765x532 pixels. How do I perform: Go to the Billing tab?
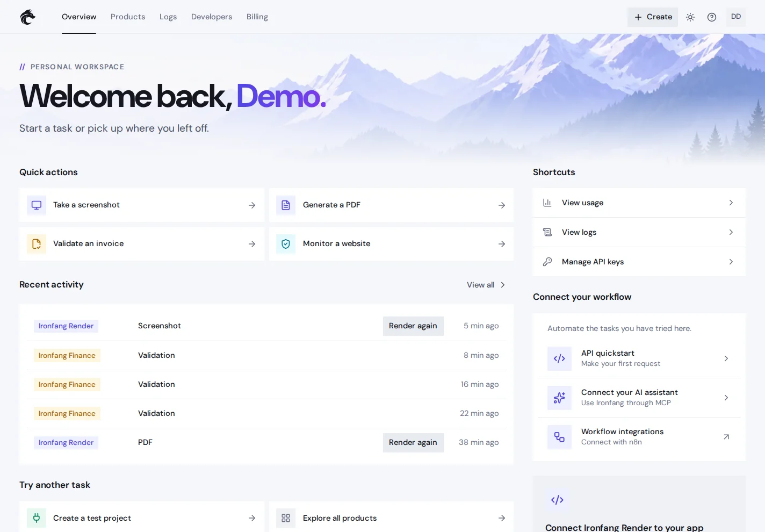[x=257, y=17]
